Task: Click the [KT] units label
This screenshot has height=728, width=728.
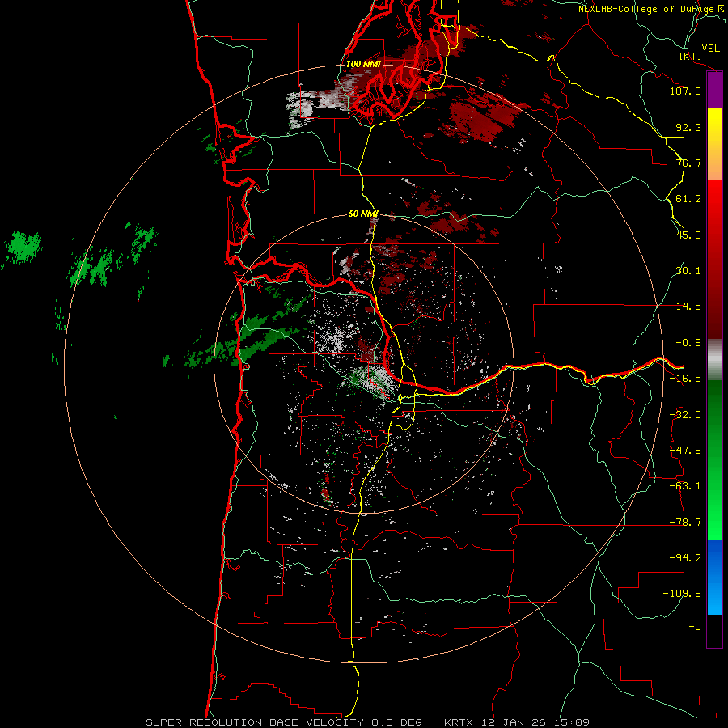Action: click(690, 56)
